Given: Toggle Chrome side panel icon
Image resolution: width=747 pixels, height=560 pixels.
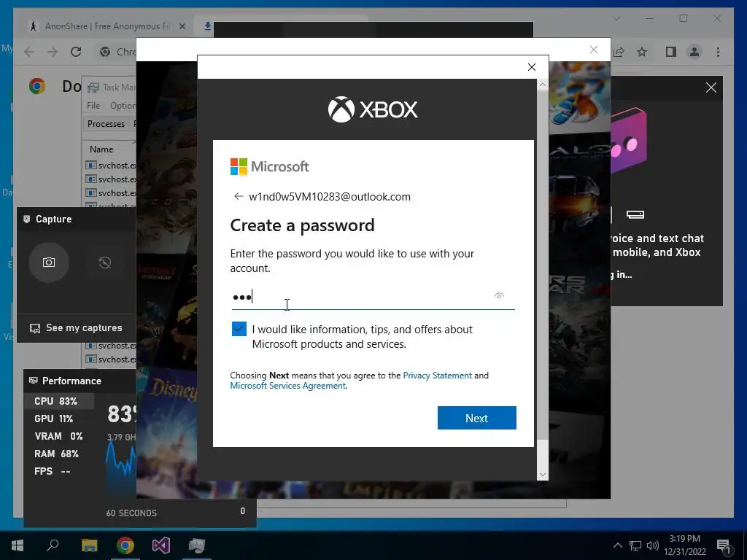Looking at the screenshot, I should pos(671,52).
